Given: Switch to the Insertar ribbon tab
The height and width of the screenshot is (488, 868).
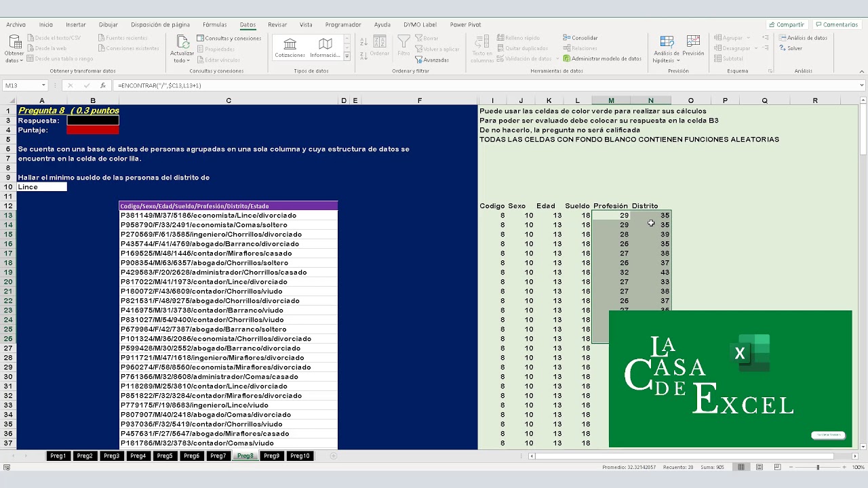Looking at the screenshot, I should tap(76, 24).
